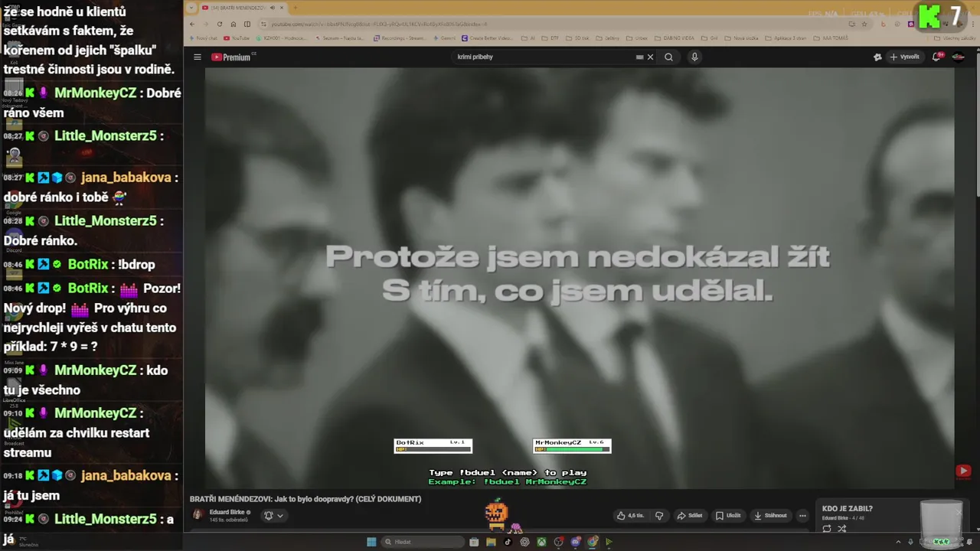Select the BRATŘI MENÉNDEZOVI browser tab
This screenshot has width=980, height=551.
238,8
